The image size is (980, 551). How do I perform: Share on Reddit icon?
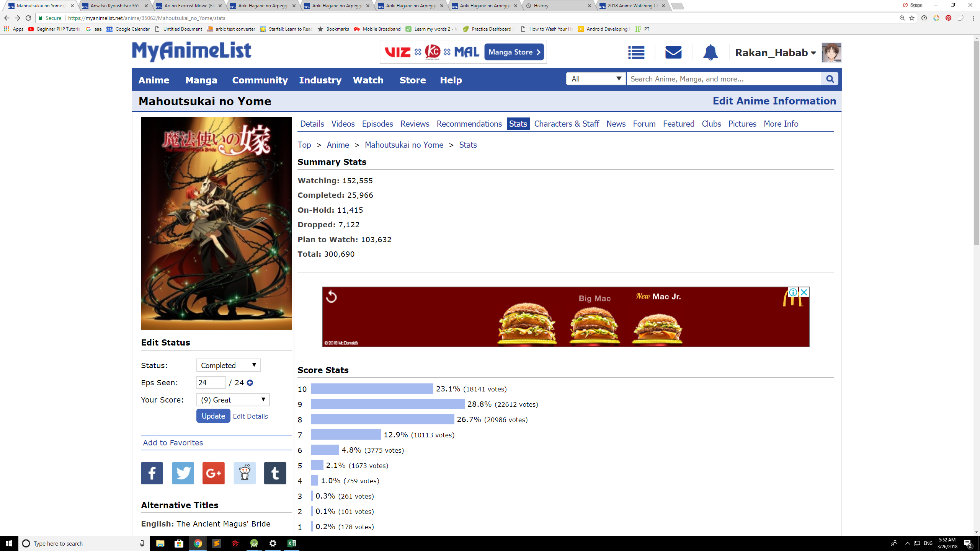tap(245, 473)
